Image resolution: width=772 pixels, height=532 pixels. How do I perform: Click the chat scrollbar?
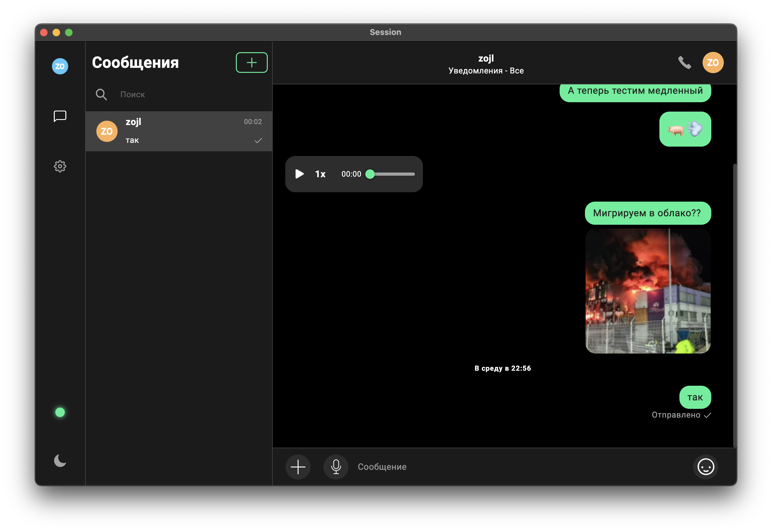[x=735, y=305]
